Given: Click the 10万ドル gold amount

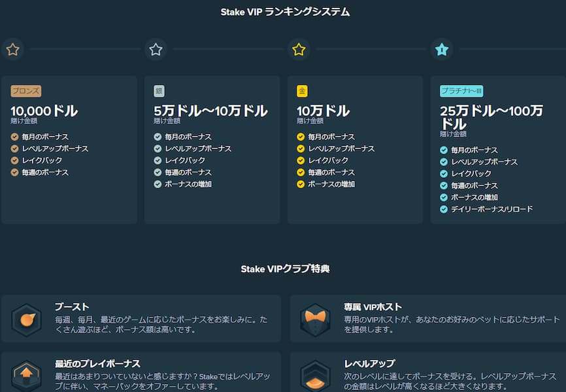Looking at the screenshot, I should [x=323, y=111].
